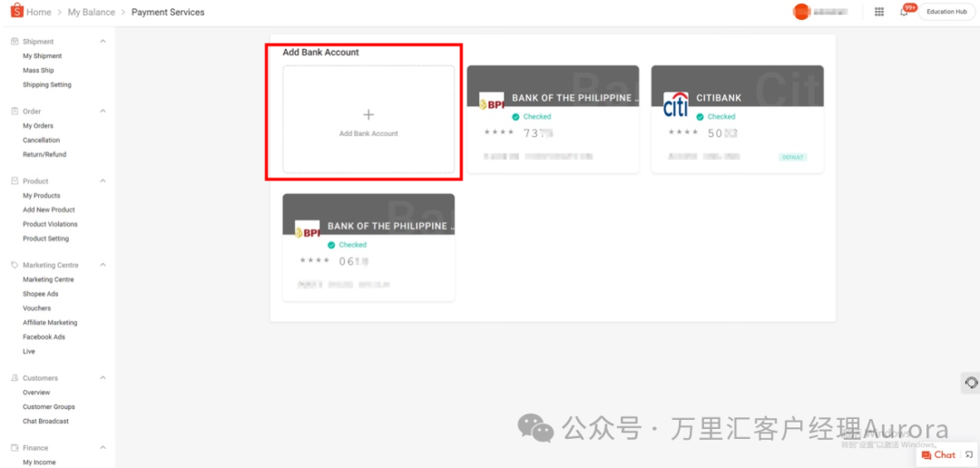Screen dimensions: 980x468
Task: Click the Add Bank Account heading
Action: (x=320, y=53)
